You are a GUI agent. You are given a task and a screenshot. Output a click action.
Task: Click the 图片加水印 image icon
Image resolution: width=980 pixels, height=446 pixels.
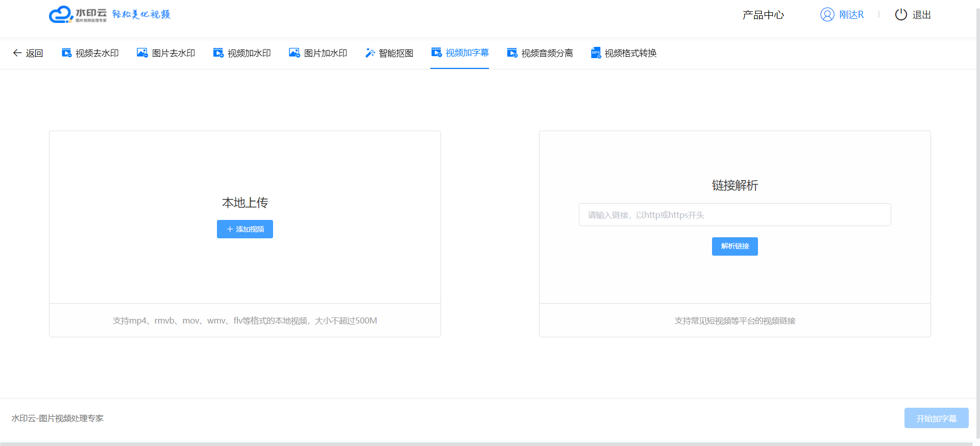[295, 53]
